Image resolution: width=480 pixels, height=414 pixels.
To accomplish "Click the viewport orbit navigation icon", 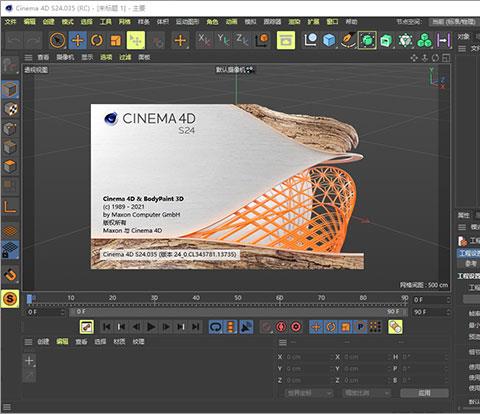I will click(x=435, y=58).
